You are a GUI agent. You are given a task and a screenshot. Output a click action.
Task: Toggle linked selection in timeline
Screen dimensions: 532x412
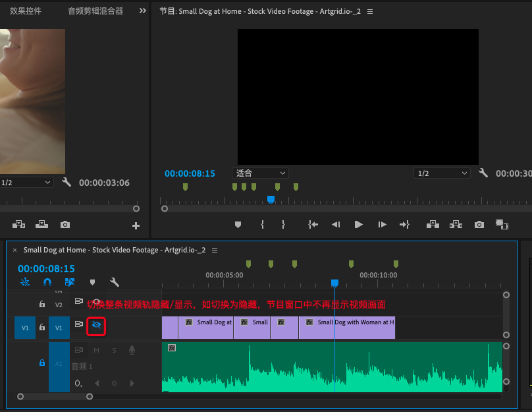(70, 282)
